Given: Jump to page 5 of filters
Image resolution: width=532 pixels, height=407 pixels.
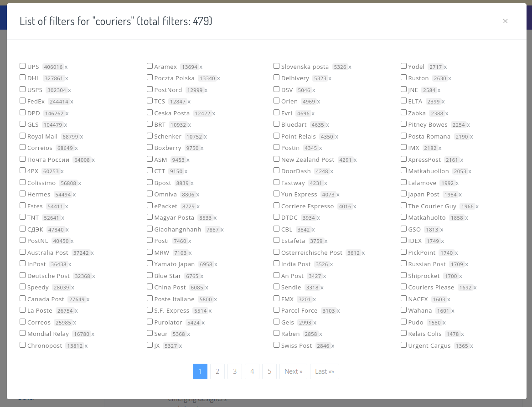Looking at the screenshot, I should [x=269, y=371].
